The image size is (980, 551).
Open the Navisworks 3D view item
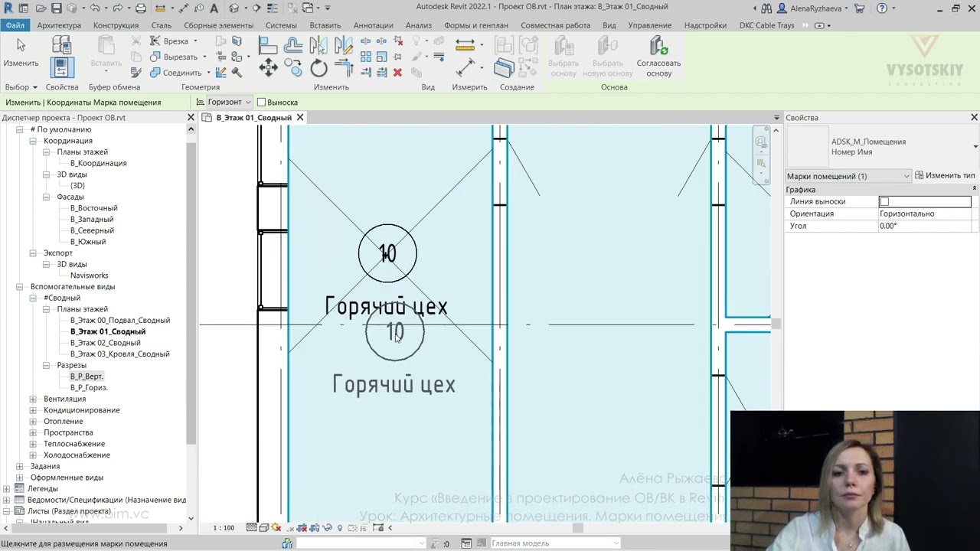[89, 275]
